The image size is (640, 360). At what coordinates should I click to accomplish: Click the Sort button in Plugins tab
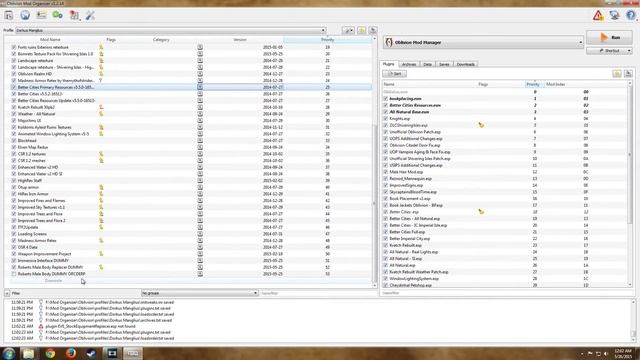pos(394,73)
